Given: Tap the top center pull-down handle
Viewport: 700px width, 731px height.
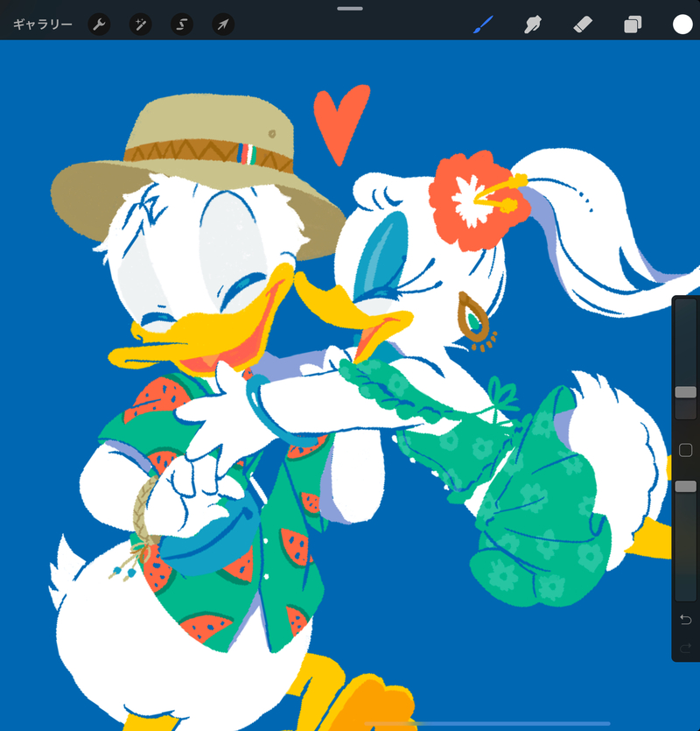Looking at the screenshot, I should pyautogui.click(x=350, y=9).
